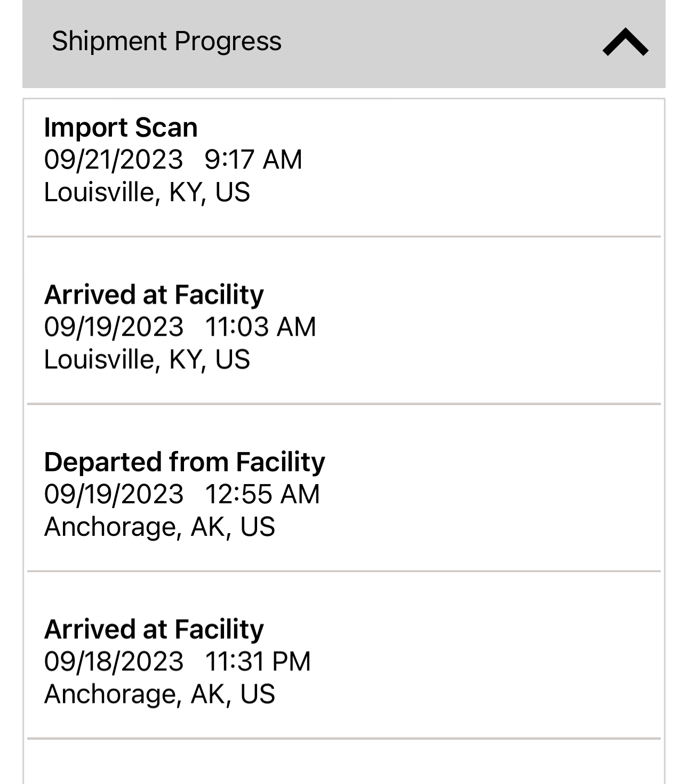Click the gray Shipment Progress header bar background
The image size is (688, 784).
(427, 43)
